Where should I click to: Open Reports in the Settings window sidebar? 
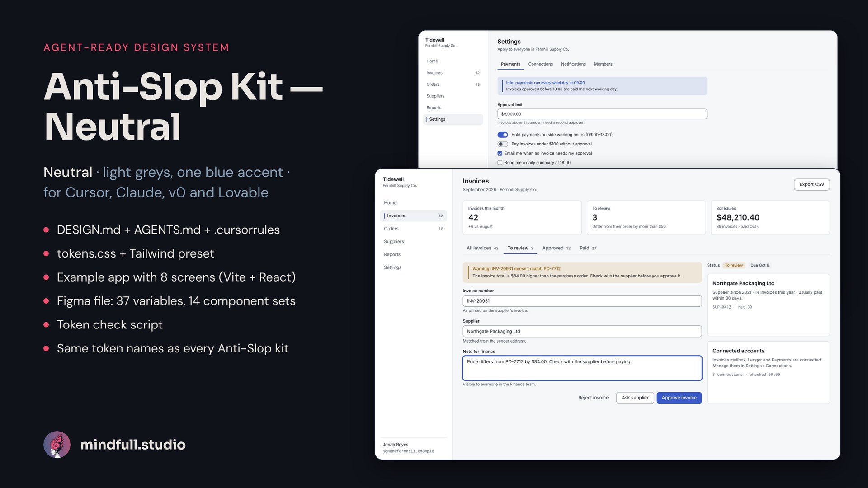click(x=453, y=108)
